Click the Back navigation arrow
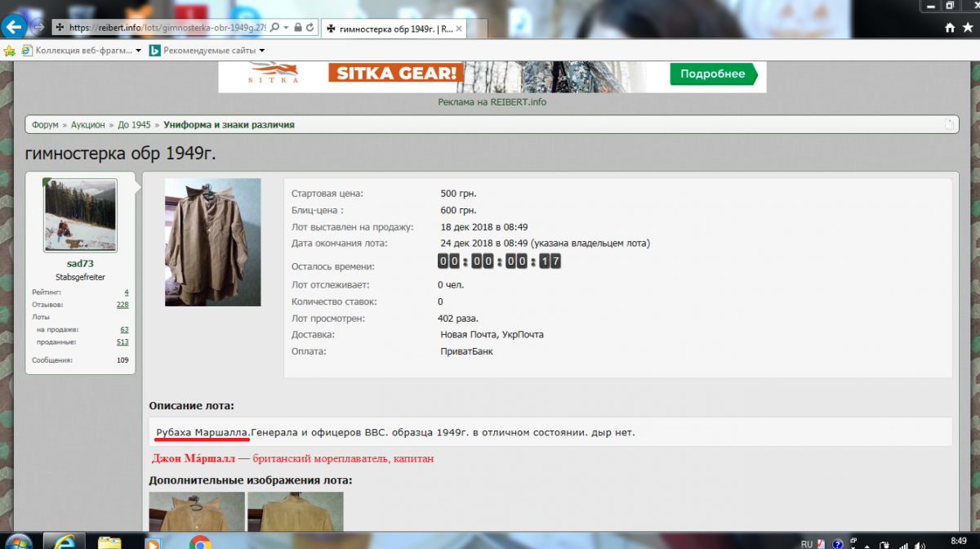This screenshot has height=549, width=980. (x=13, y=26)
